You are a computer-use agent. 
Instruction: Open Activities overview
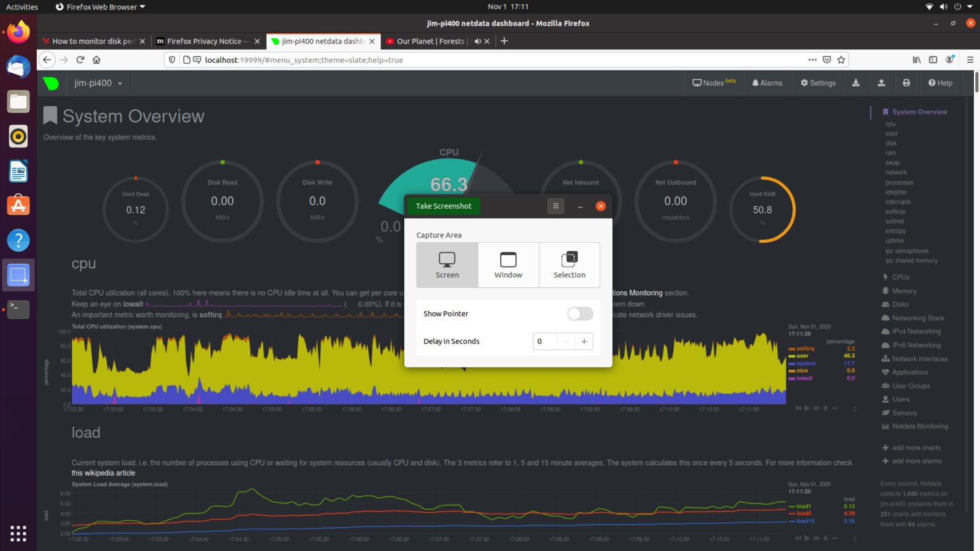22,7
